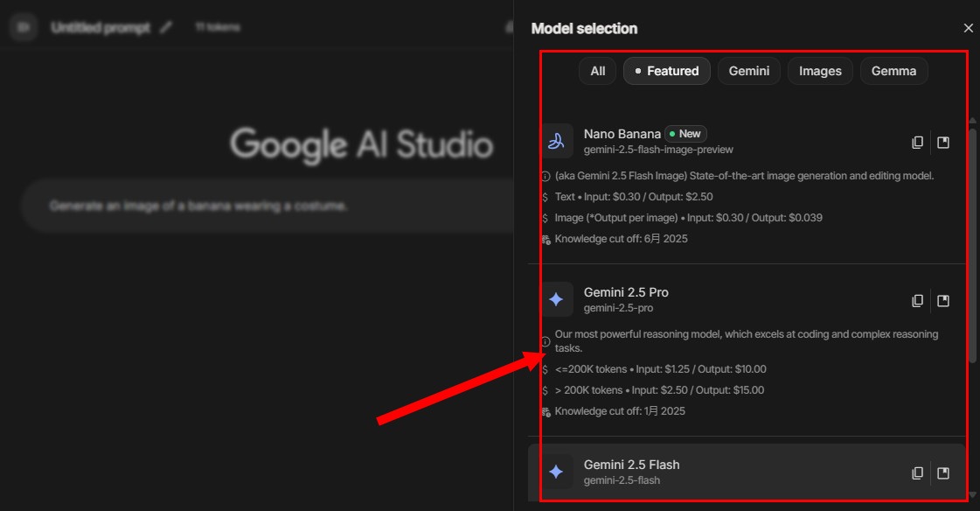Toggle the sidebar panel icon at top-left
The image size is (980, 511).
click(x=24, y=27)
